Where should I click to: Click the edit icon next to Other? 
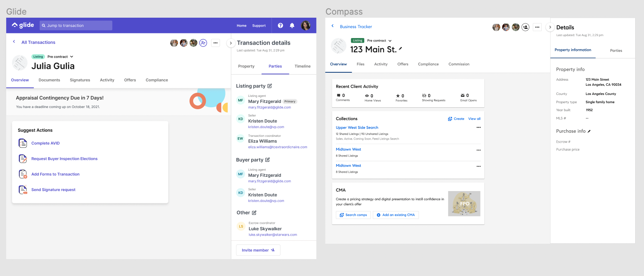click(x=254, y=213)
